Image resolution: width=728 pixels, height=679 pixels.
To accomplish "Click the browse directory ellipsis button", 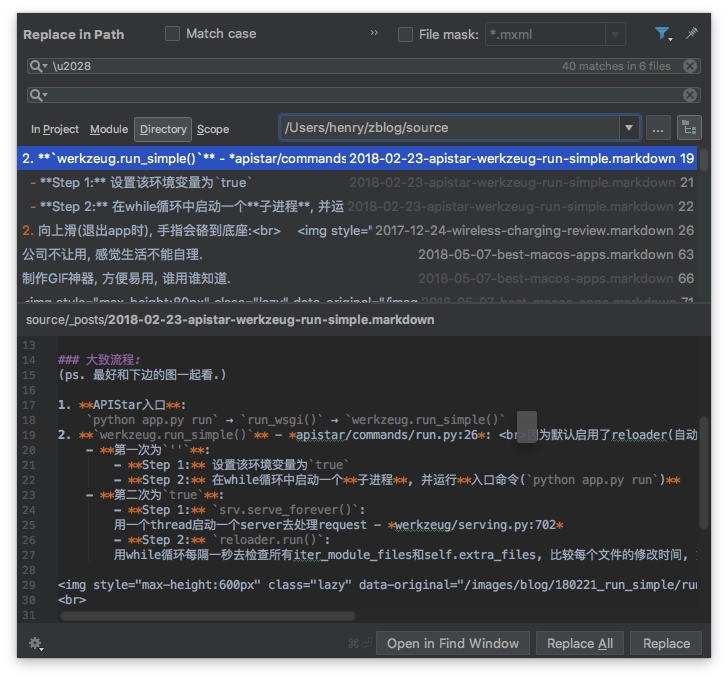I will [x=657, y=128].
